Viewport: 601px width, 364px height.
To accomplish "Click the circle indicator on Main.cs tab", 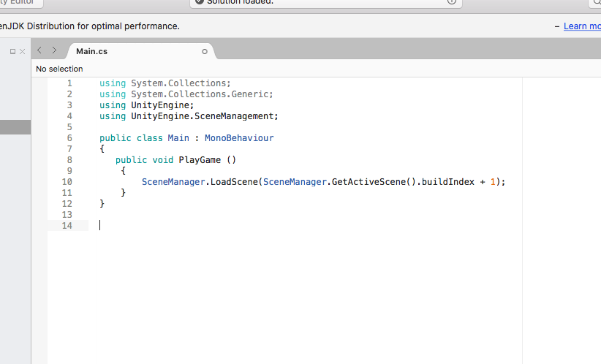I will click(x=205, y=52).
